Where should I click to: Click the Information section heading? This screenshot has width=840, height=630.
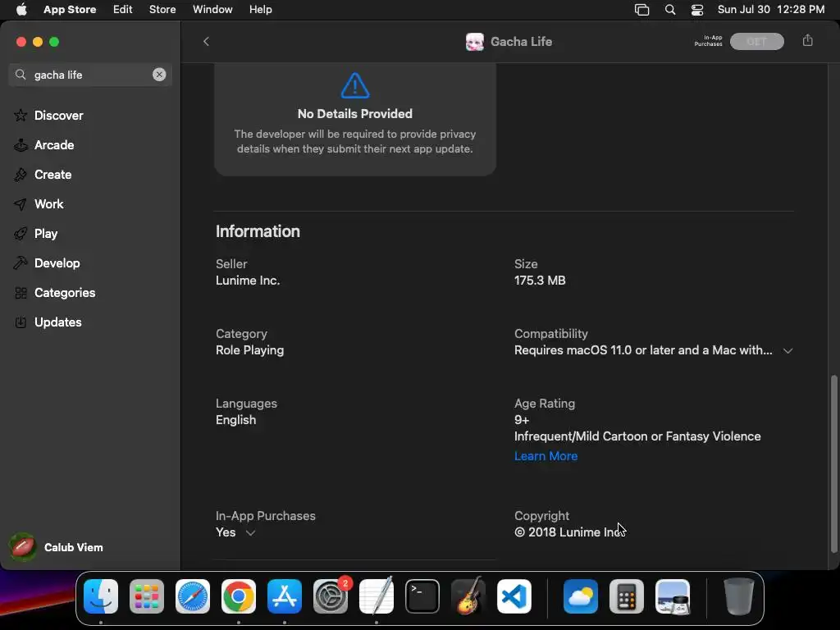pos(258,231)
